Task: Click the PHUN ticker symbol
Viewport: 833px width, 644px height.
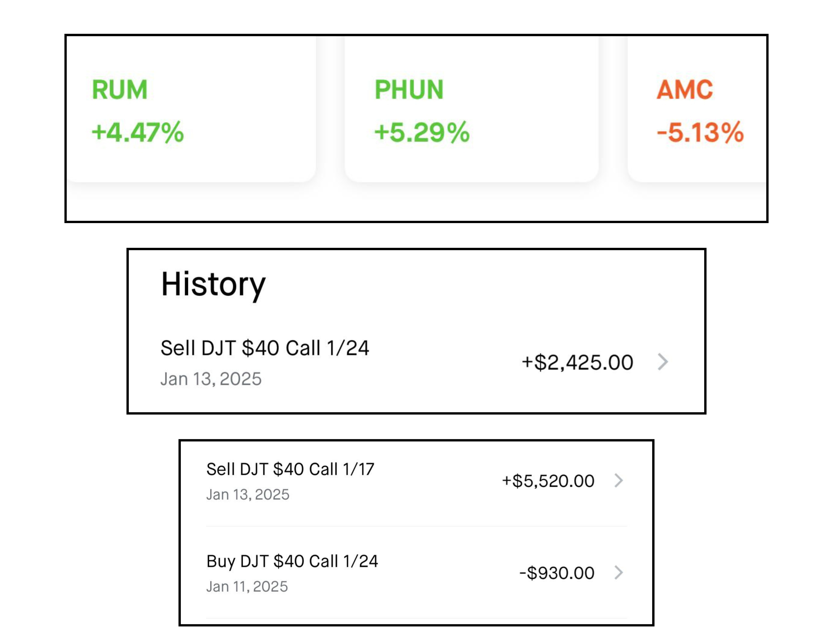Action: (409, 90)
